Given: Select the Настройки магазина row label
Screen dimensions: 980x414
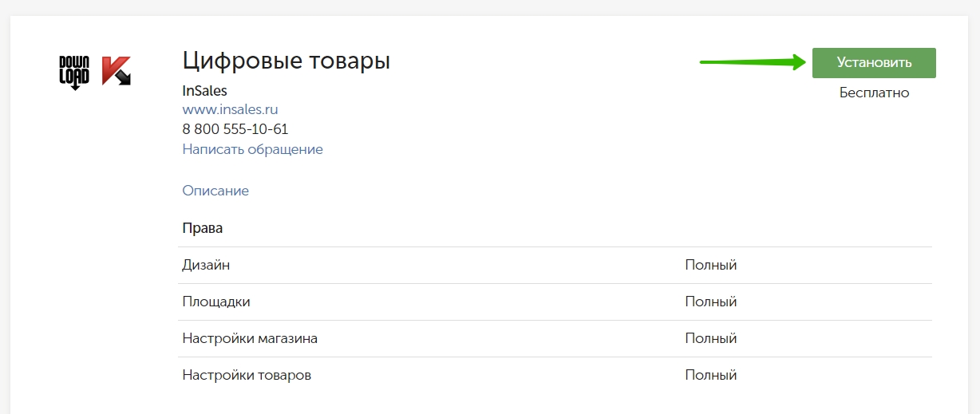Looking at the screenshot, I should (250, 338).
